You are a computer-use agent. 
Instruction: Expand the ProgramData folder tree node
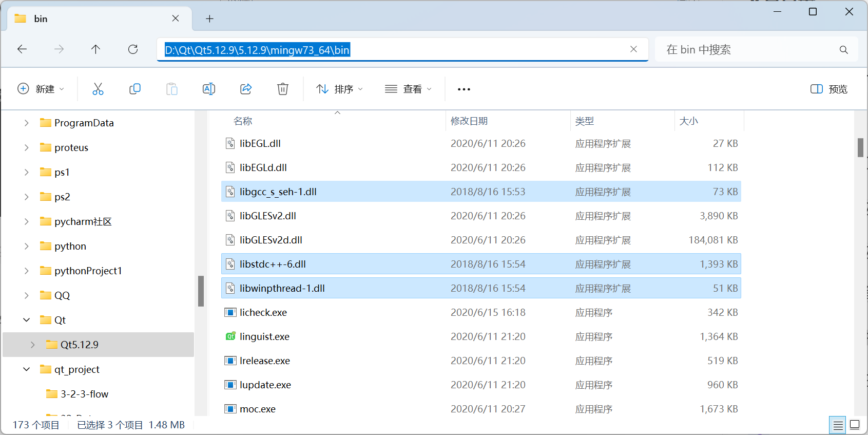click(x=27, y=123)
